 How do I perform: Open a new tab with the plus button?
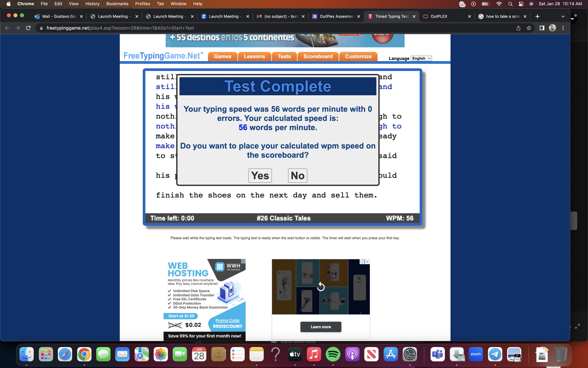tap(537, 16)
